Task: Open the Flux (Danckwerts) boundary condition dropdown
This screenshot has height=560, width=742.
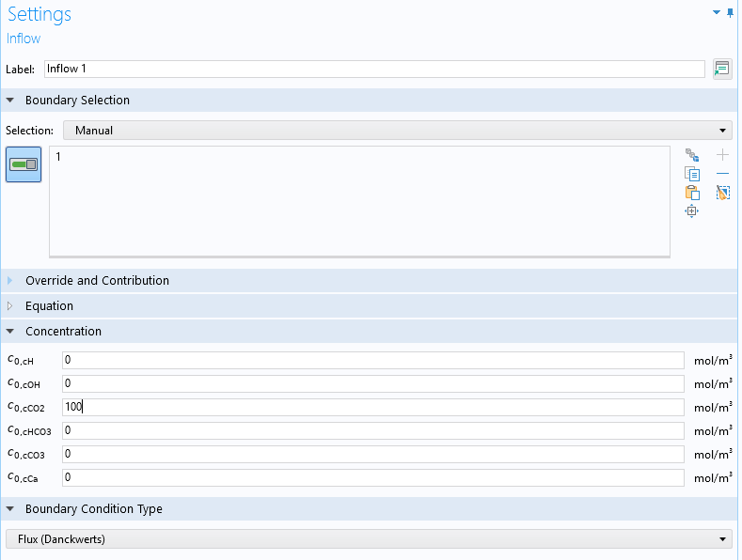Action: 369,538
